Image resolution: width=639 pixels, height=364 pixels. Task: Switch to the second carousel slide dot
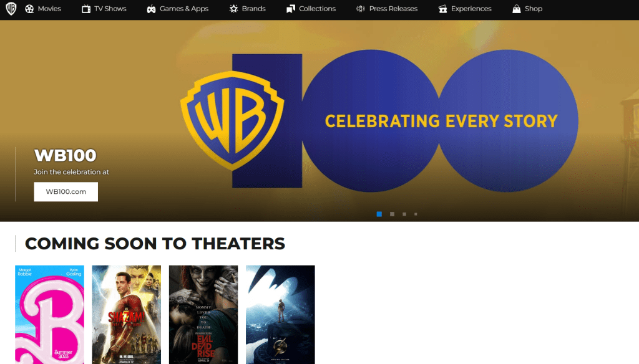point(392,214)
